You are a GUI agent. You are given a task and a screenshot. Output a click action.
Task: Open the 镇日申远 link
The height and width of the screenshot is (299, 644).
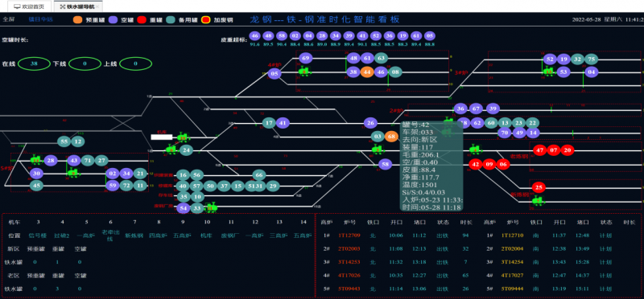(x=41, y=19)
